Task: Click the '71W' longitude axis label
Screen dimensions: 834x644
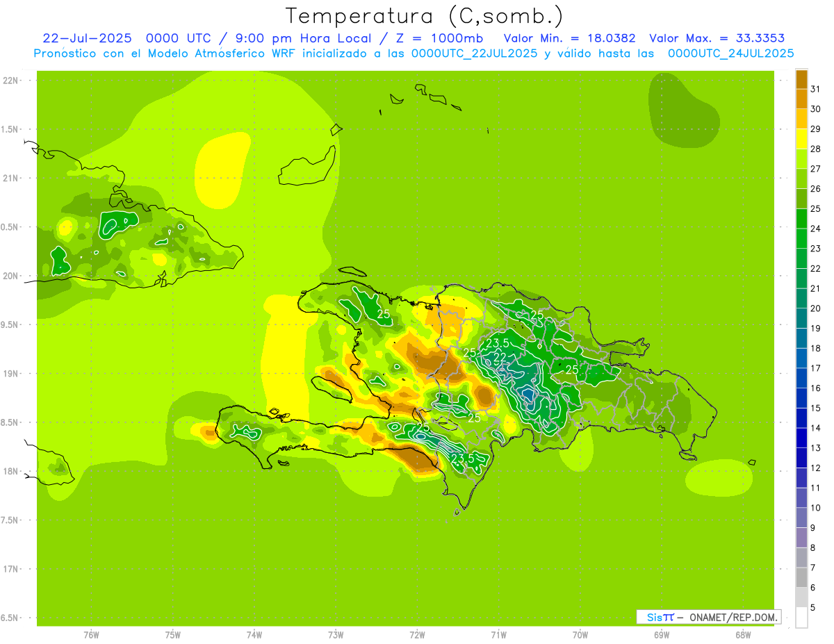Action: (498, 635)
